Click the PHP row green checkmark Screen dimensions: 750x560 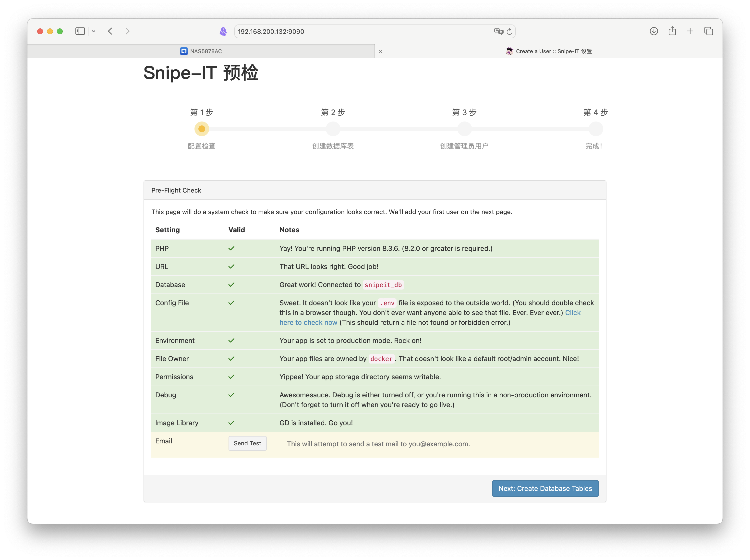tap(231, 248)
